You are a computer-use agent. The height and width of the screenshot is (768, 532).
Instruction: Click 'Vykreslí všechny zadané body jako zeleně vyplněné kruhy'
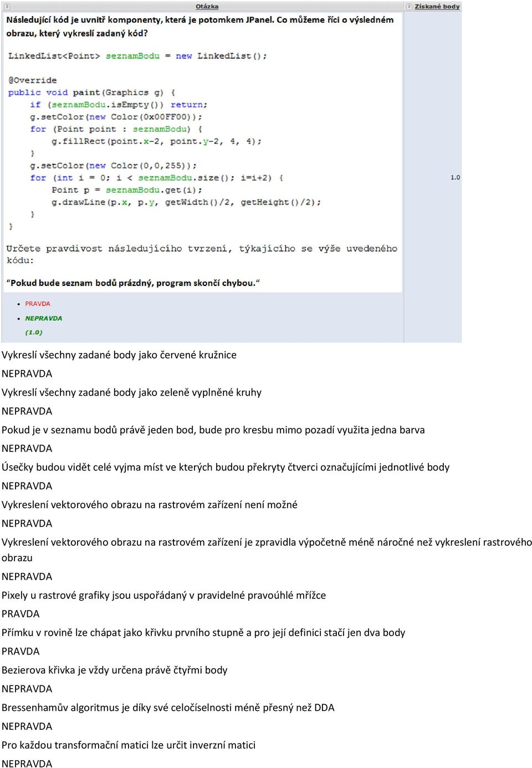tap(131, 392)
